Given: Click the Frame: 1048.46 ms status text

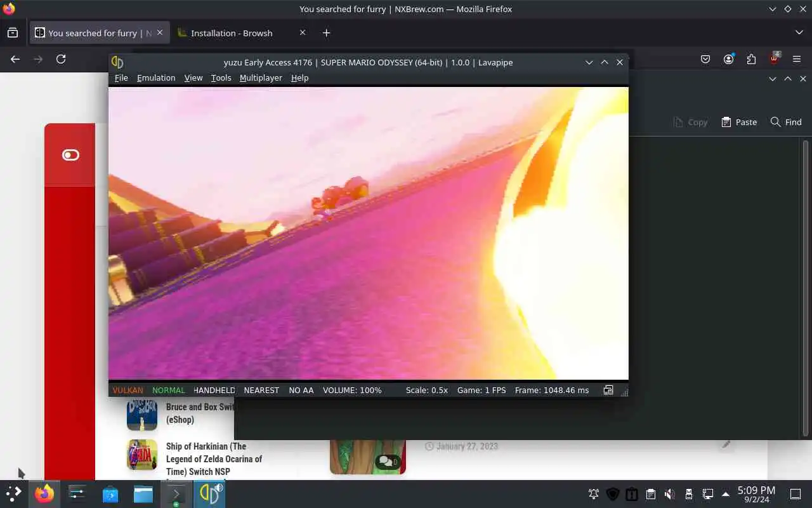Looking at the screenshot, I should [552, 390].
